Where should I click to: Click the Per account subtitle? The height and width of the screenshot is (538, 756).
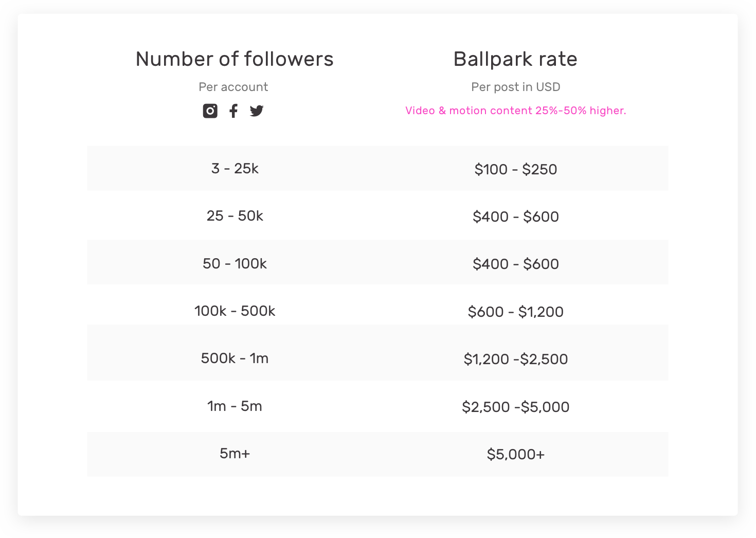233,87
